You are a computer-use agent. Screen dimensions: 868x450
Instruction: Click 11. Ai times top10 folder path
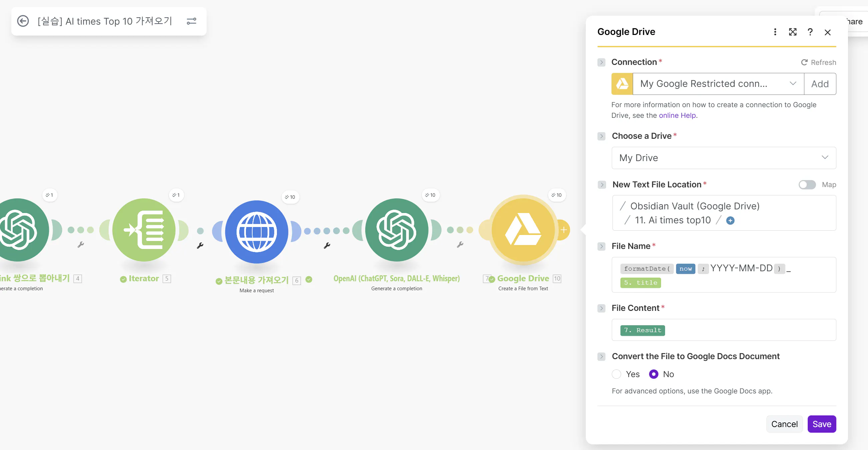pos(673,220)
